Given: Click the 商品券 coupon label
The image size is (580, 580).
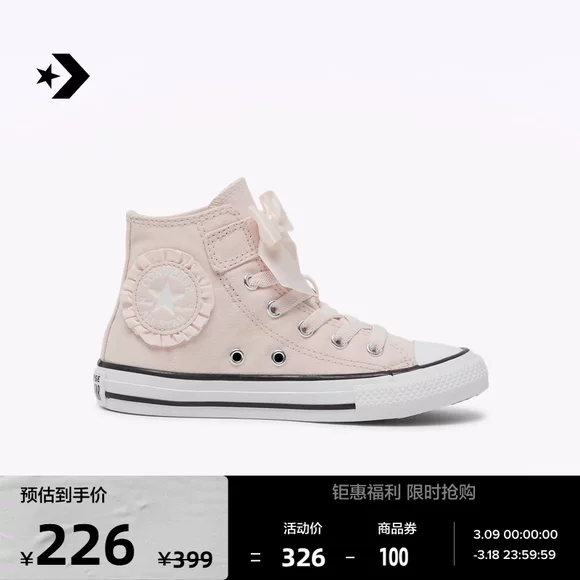Looking at the screenshot, I should 397,528.
